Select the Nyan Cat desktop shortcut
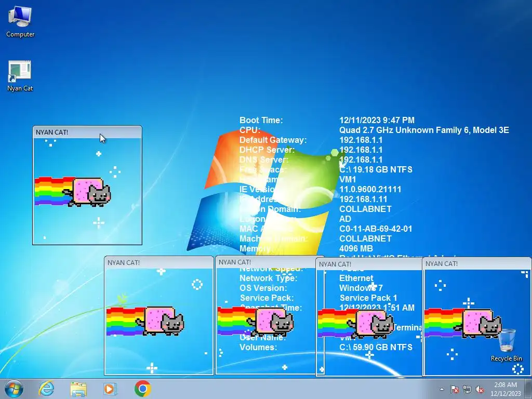 click(x=20, y=76)
